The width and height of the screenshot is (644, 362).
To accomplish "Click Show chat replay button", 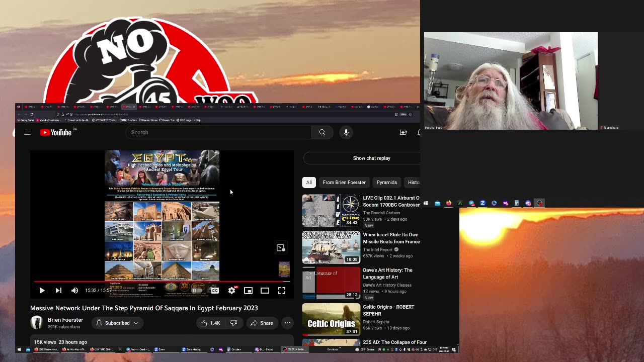I will coord(362,158).
